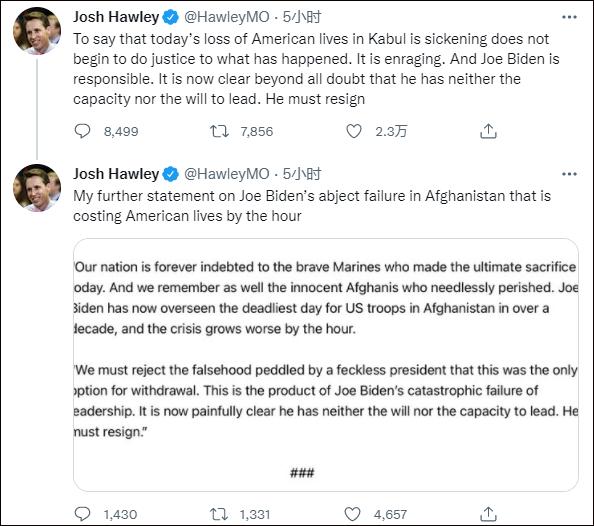
Task: Open Josh Hawley's avatar on first tweet
Action: [x=37, y=30]
